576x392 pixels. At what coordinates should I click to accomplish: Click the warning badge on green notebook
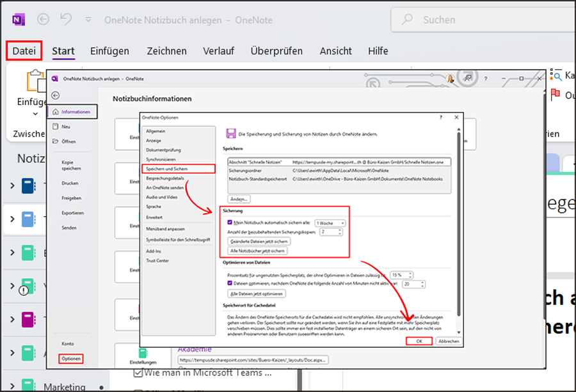point(24,291)
